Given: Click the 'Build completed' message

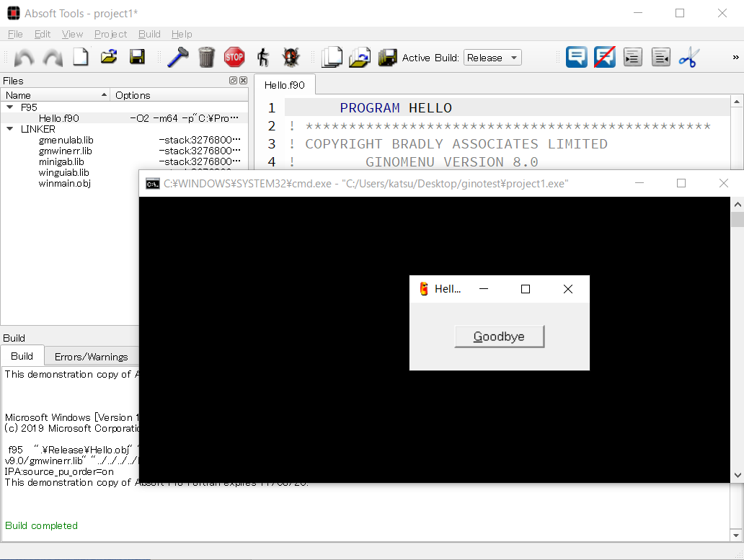Looking at the screenshot, I should coord(41,526).
